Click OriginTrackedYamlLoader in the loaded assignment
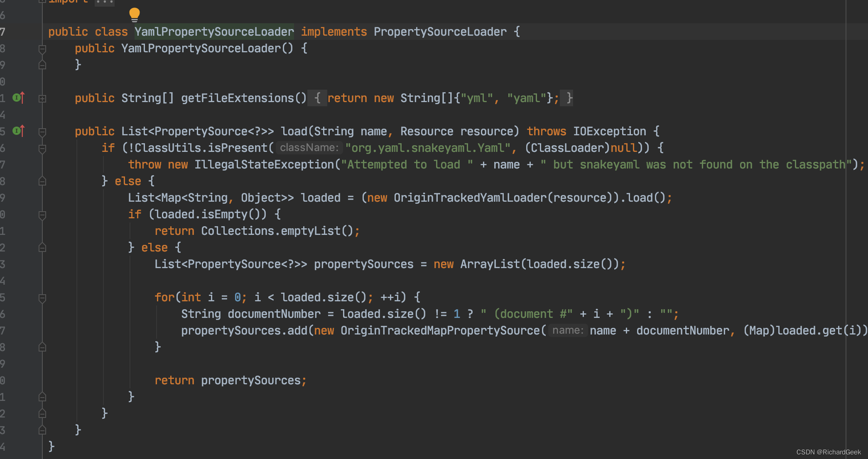Viewport: 868px width, 459px height. (470, 198)
